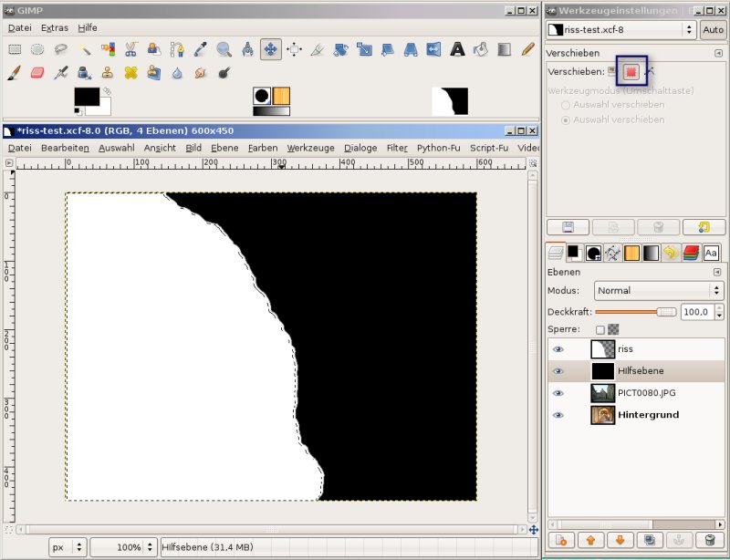
Task: Toggle visibility of the Hintergrund layer
Action: [x=558, y=415]
